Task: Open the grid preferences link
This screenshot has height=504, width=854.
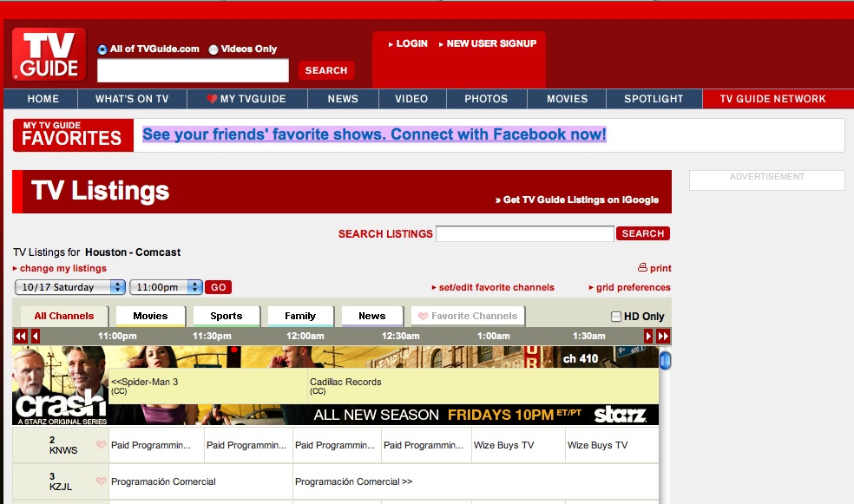Action: (x=634, y=287)
